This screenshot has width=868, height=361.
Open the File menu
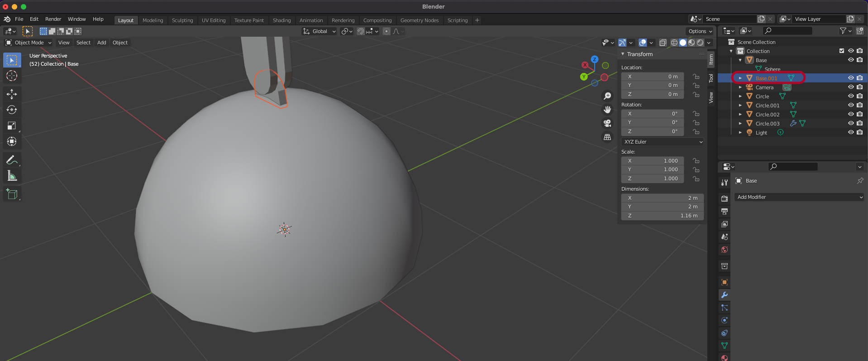(x=19, y=19)
